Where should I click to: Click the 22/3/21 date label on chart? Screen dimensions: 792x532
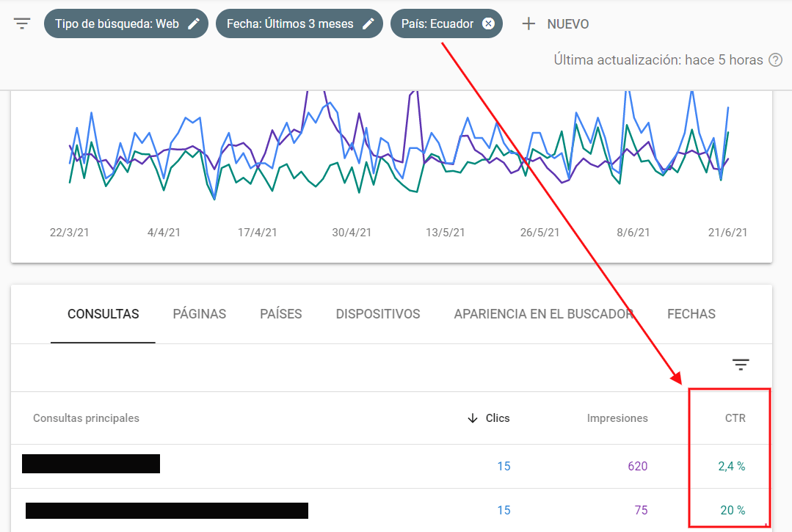[x=69, y=232]
